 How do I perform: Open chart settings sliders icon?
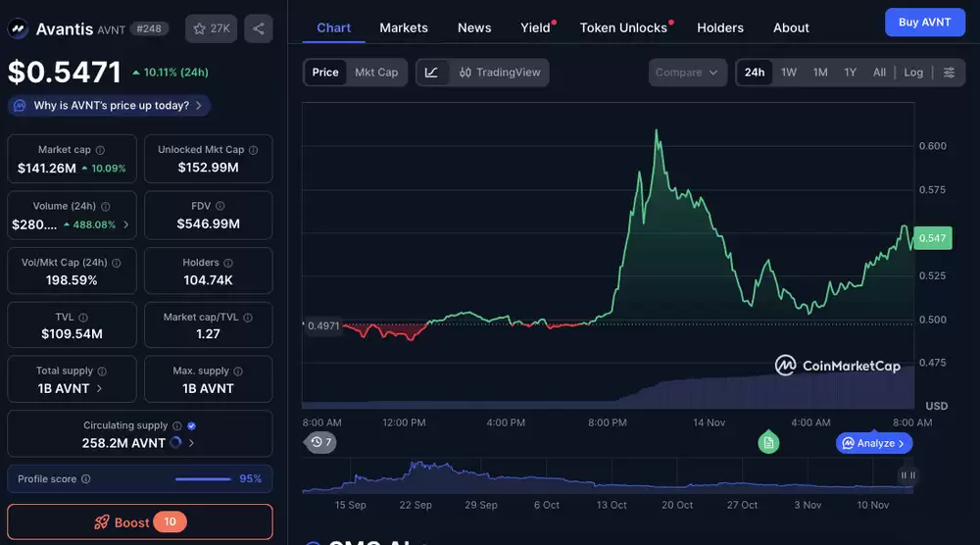(948, 73)
